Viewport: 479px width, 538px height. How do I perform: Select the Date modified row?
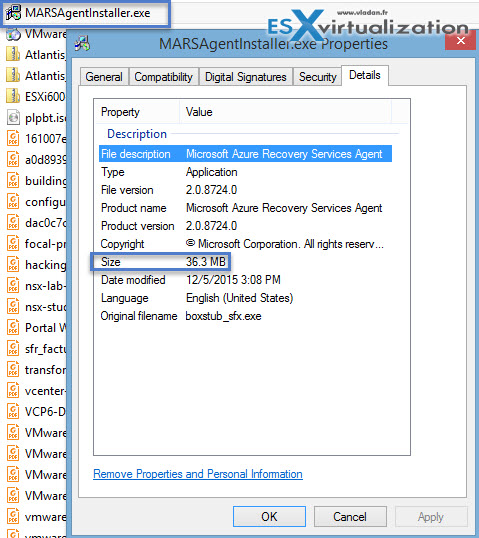(x=245, y=280)
